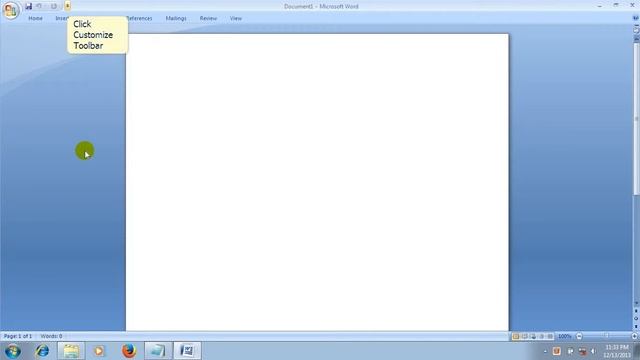
Task: Click the scrollbar down arrow
Action: (x=636, y=304)
